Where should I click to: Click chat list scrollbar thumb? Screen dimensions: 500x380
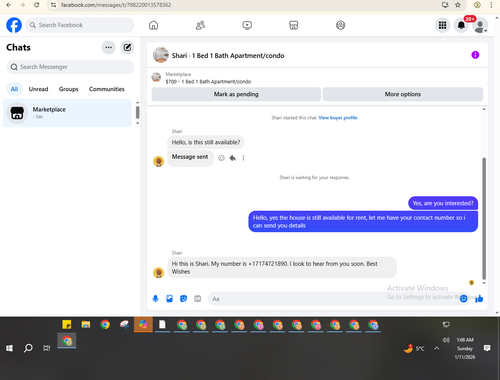(137, 112)
